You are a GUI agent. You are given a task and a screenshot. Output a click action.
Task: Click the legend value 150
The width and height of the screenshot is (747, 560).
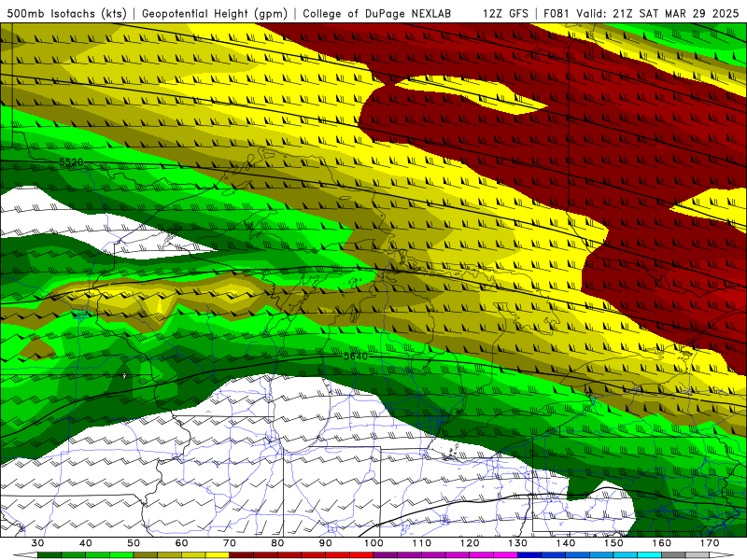pyautogui.click(x=613, y=543)
